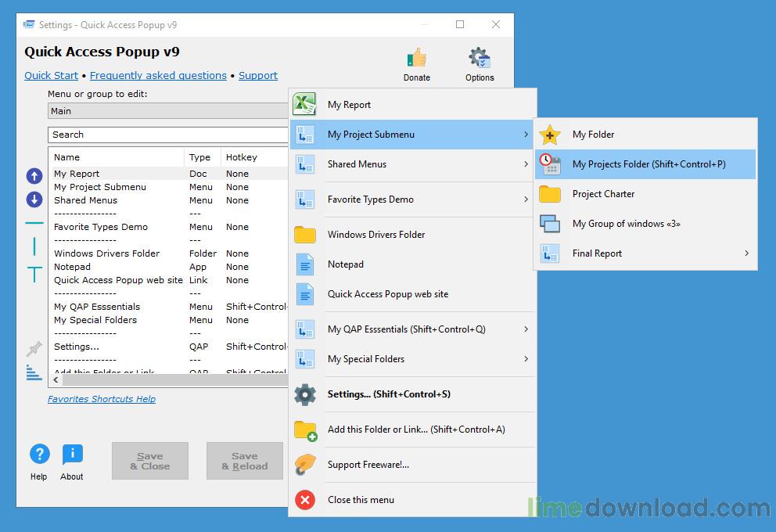Expand the Final Report submenu arrow
This screenshot has width=776, height=532.
pyautogui.click(x=746, y=253)
